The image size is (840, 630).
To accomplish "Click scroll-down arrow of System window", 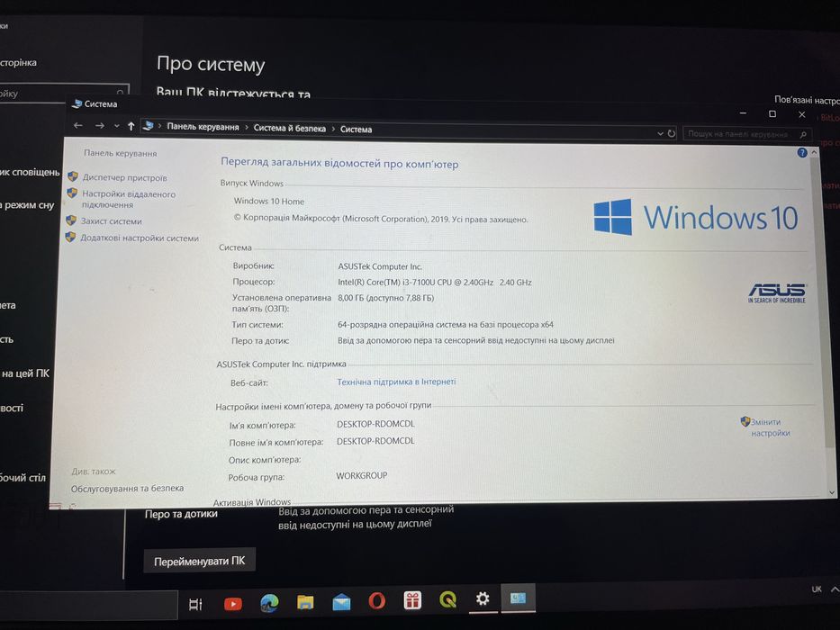I will pyautogui.click(x=831, y=493).
